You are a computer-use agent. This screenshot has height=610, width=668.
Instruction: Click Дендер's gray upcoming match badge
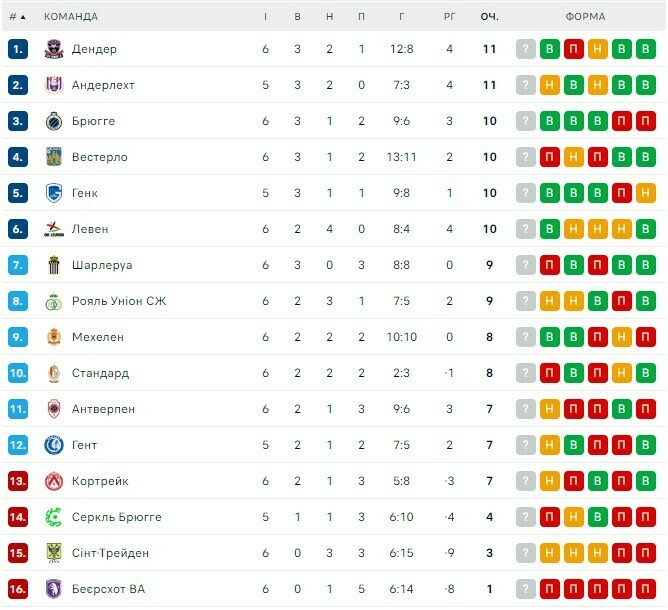(526, 49)
